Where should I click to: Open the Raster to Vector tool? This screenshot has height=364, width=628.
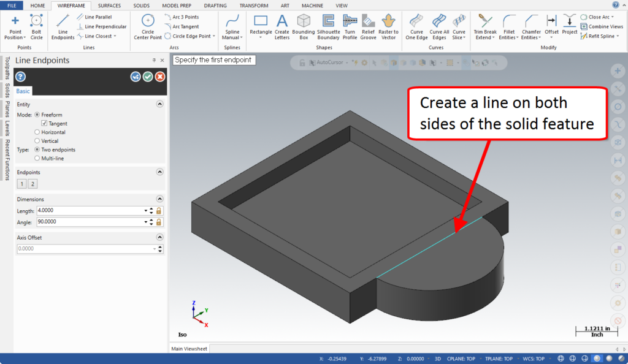[388, 27]
